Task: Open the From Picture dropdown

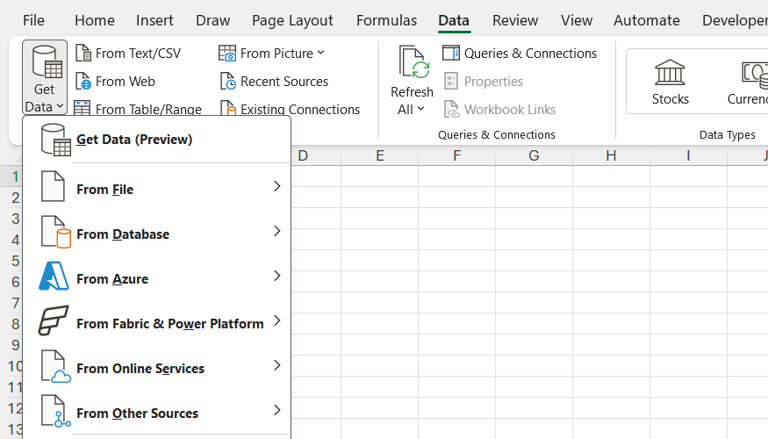Action: 320,53
